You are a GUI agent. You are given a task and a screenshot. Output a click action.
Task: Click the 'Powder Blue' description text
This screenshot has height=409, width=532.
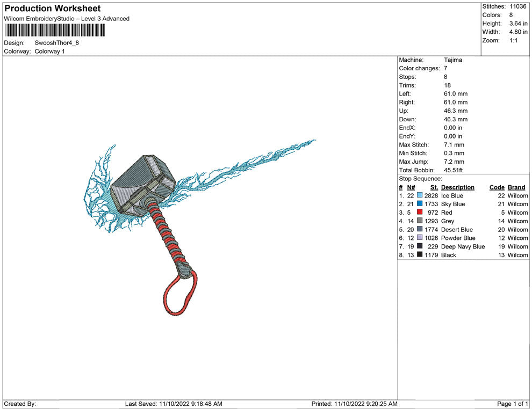point(458,238)
